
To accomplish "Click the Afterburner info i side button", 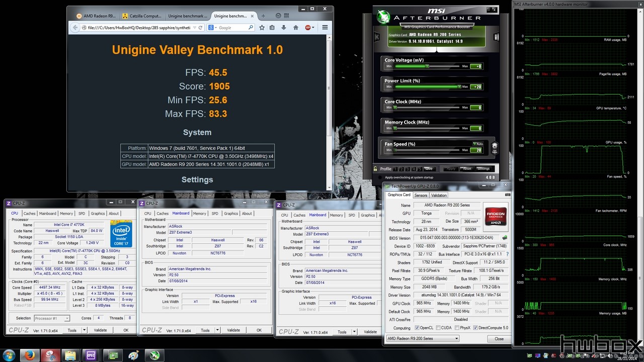I will coord(496,37).
